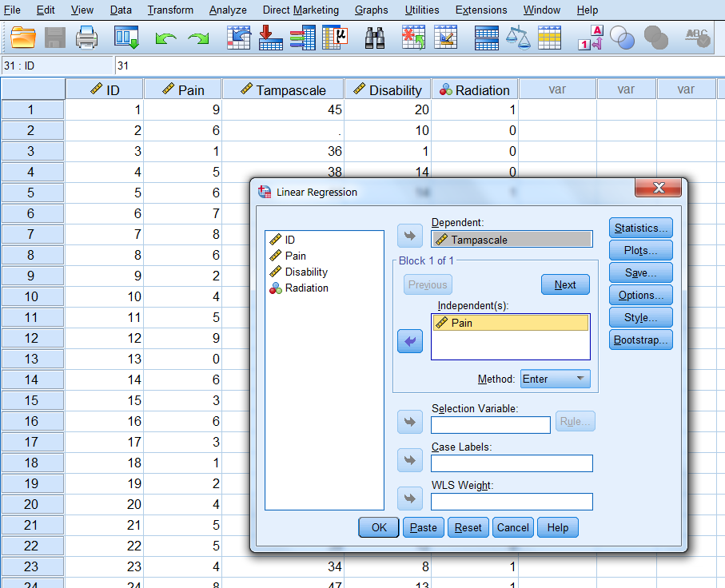
Task: Open the Statistics options button
Action: 640,228
